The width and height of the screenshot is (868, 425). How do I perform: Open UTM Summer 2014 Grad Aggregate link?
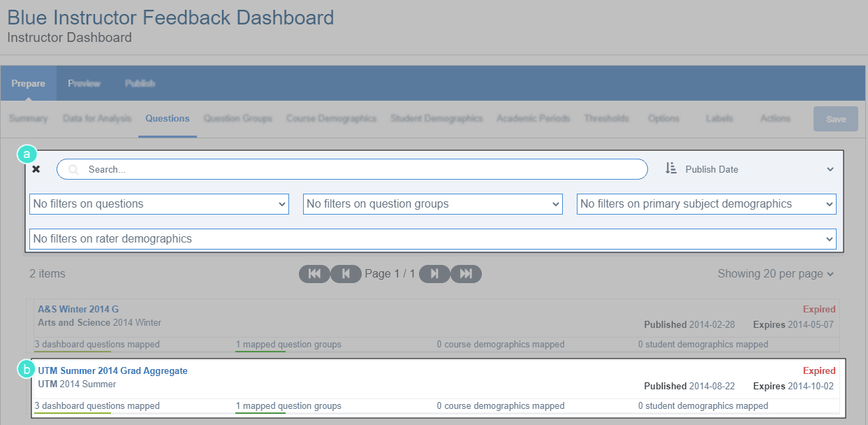(112, 370)
